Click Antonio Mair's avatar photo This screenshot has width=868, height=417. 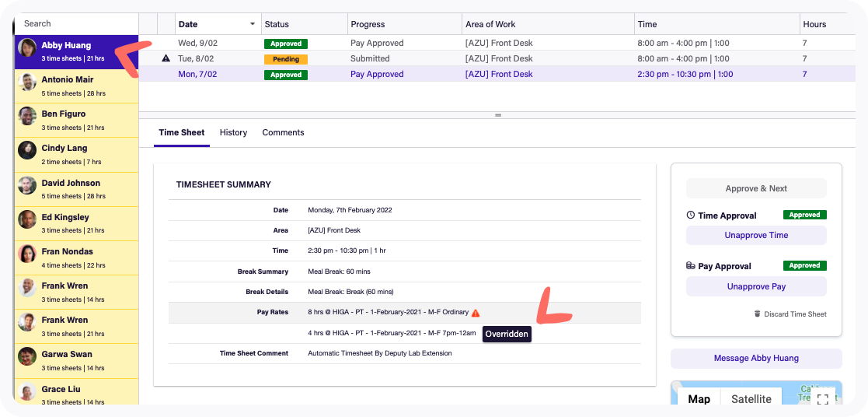pyautogui.click(x=27, y=82)
